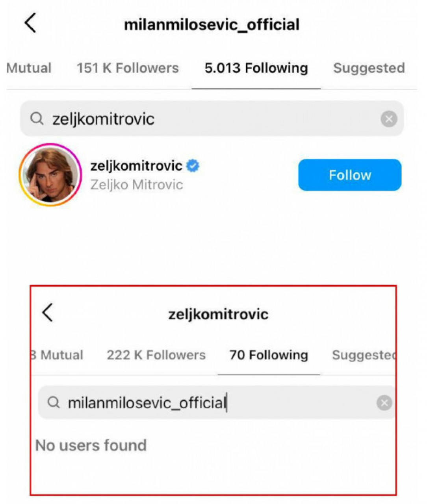Image resolution: width=427 pixels, height=504 pixels.
Task: Click magnifier icon beside milanmilosevic_official search text
Action: (x=54, y=402)
